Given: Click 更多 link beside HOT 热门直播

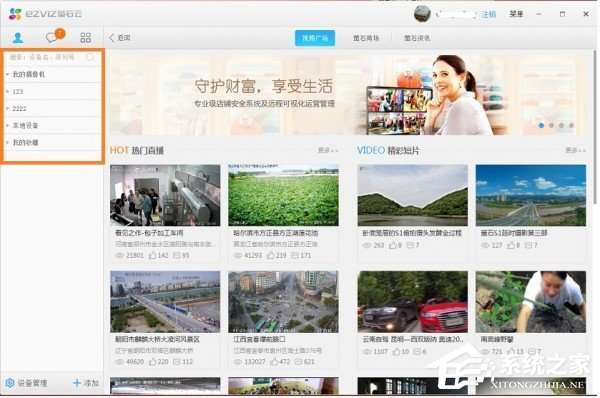Looking at the screenshot, I should pos(328,150).
